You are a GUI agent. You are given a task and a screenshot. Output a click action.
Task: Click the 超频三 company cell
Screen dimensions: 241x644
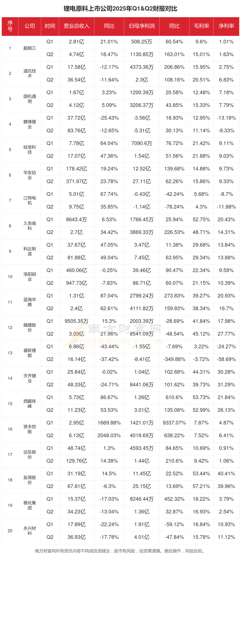[x=30, y=48]
